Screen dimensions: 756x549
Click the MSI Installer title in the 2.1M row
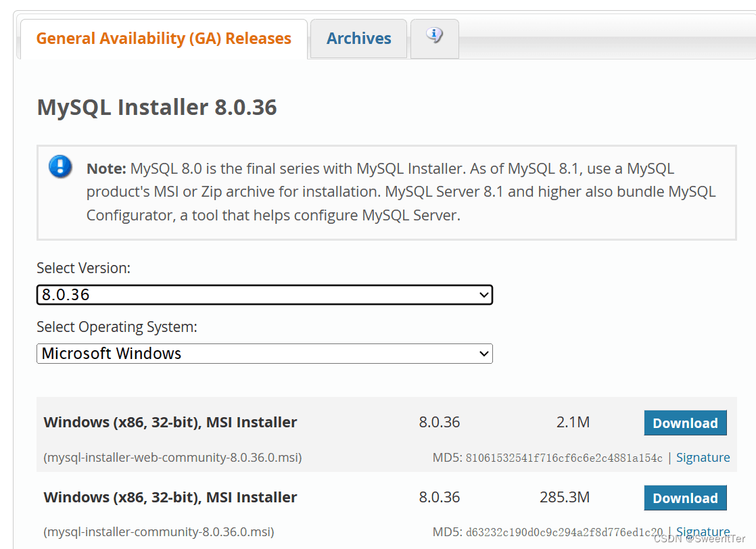170,423
